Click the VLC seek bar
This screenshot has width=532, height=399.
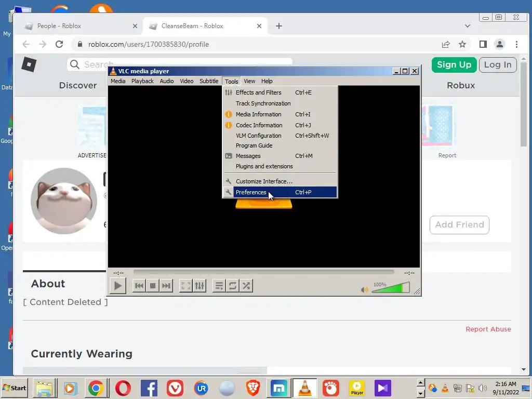[263, 272]
